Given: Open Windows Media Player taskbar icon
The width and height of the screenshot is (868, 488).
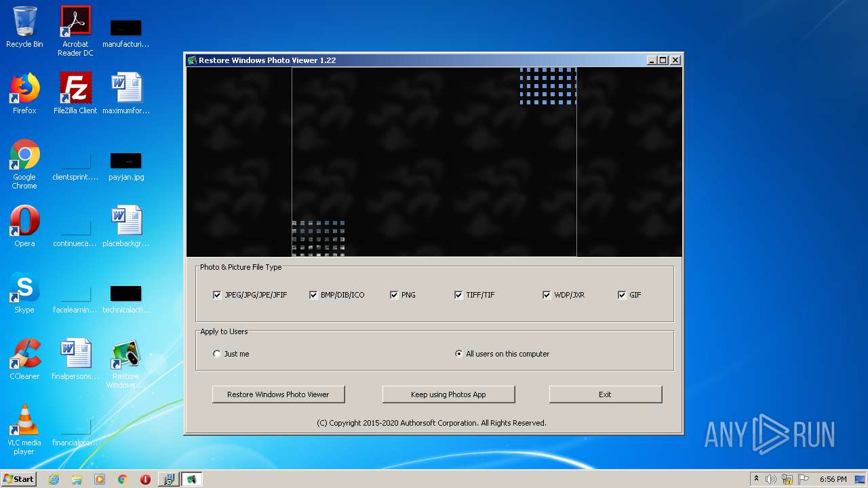Looking at the screenshot, I should coord(100,479).
